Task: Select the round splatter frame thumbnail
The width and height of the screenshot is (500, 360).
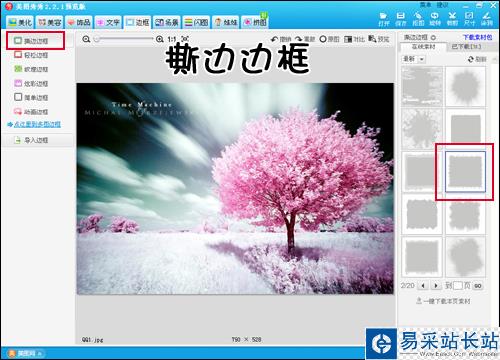Action: [465, 86]
